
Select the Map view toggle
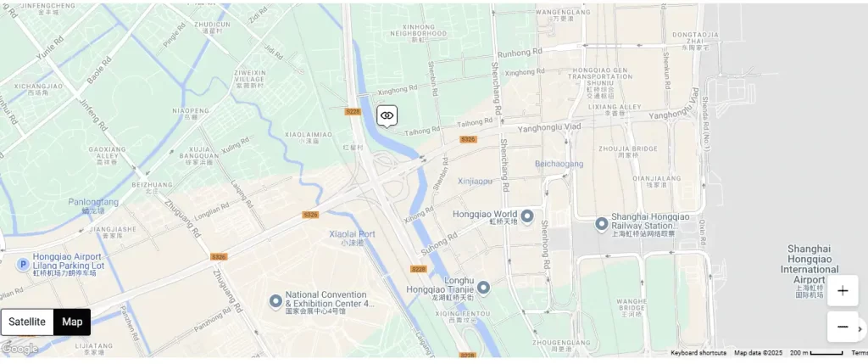point(72,322)
